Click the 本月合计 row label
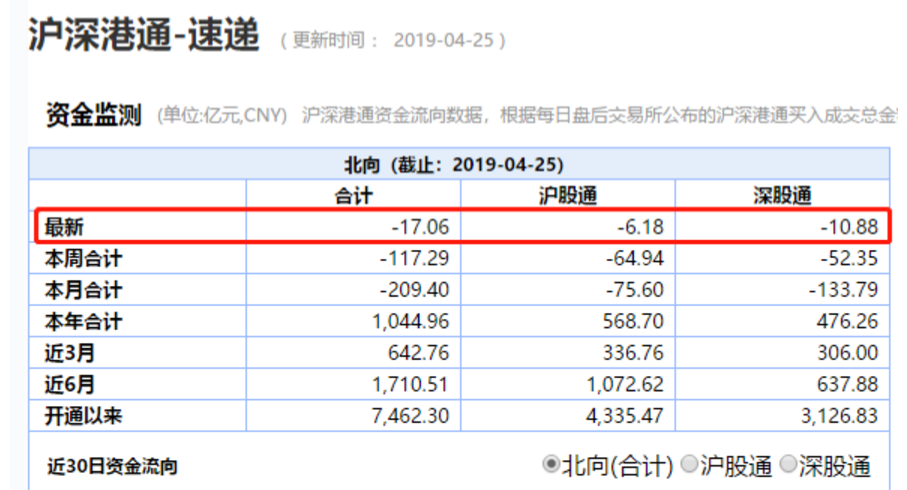 point(84,290)
